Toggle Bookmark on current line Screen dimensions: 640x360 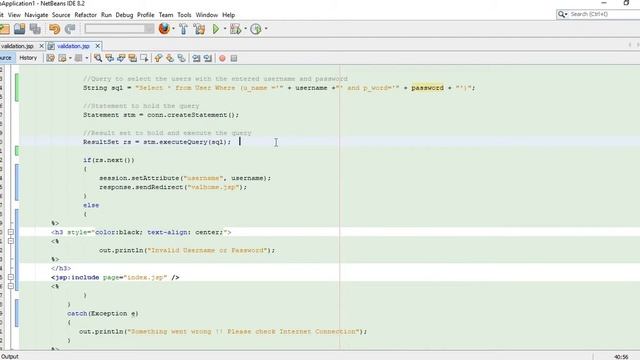coord(181,58)
